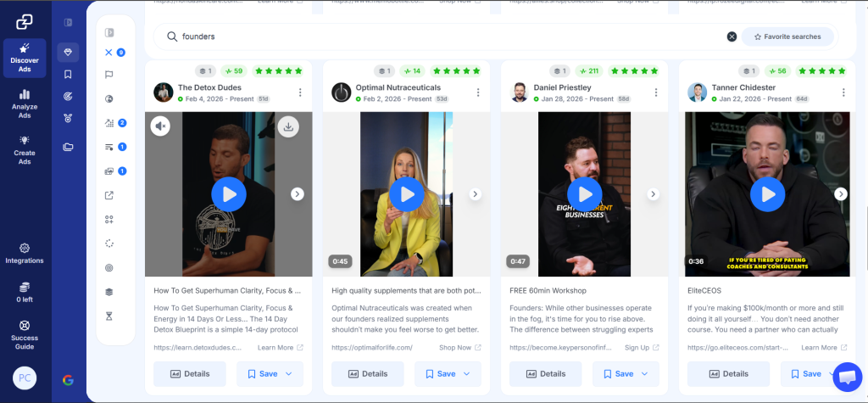This screenshot has height=403, width=868.
Task: Expand the filters panel
Action: (109, 33)
